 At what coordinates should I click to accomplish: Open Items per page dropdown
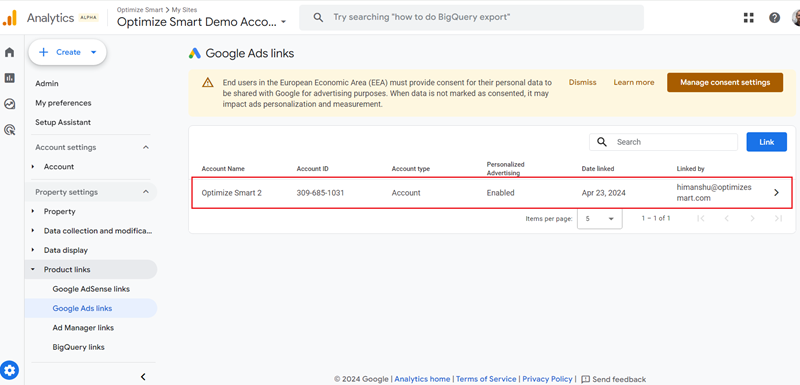tap(599, 218)
